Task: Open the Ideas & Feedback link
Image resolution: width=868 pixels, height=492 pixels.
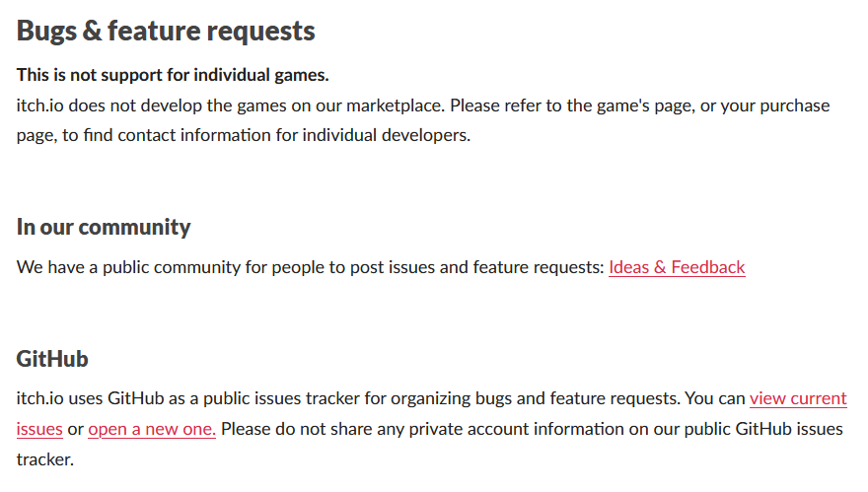Action: (677, 267)
